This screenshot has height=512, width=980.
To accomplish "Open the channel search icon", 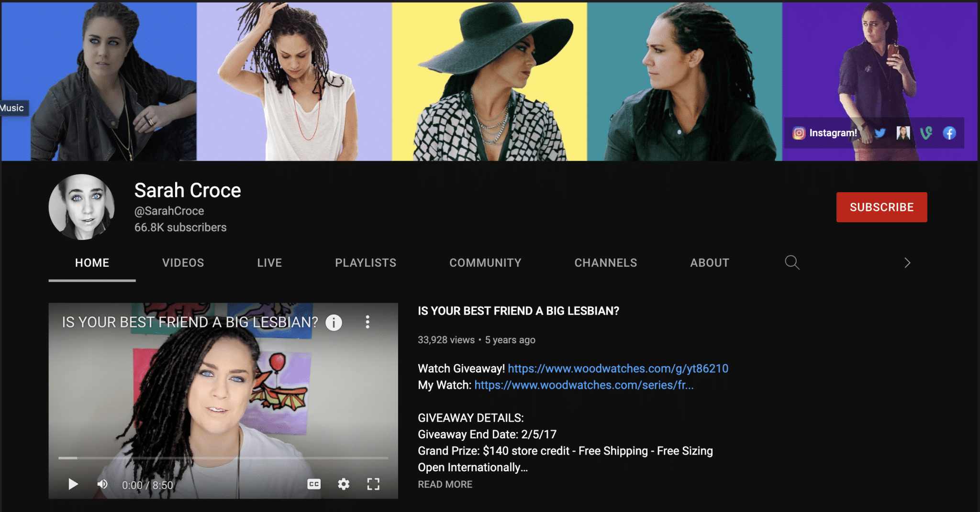I will tap(792, 262).
